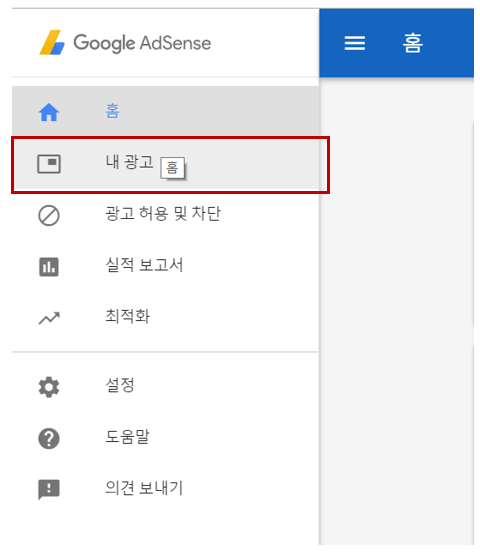Viewport: 480px width, 553px height.
Task: Click the trending arrow optimization icon
Action: pos(49,318)
